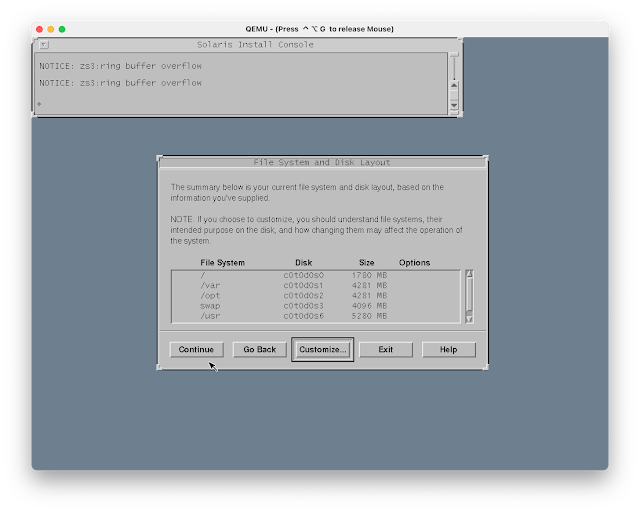The height and width of the screenshot is (512, 640).
Task: Select the swap file system row
Action: point(316,306)
